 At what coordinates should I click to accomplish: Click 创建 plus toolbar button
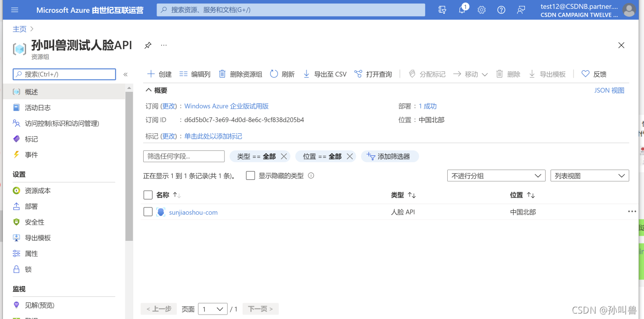(x=159, y=74)
